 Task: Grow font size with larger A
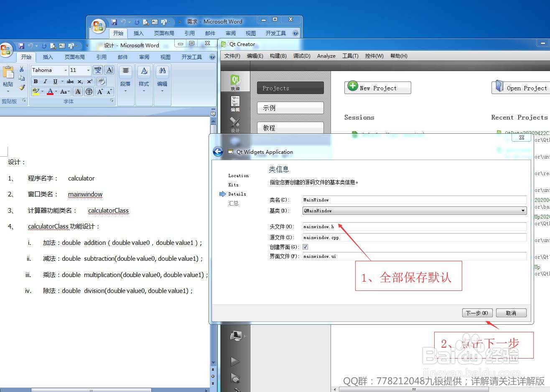100,92
